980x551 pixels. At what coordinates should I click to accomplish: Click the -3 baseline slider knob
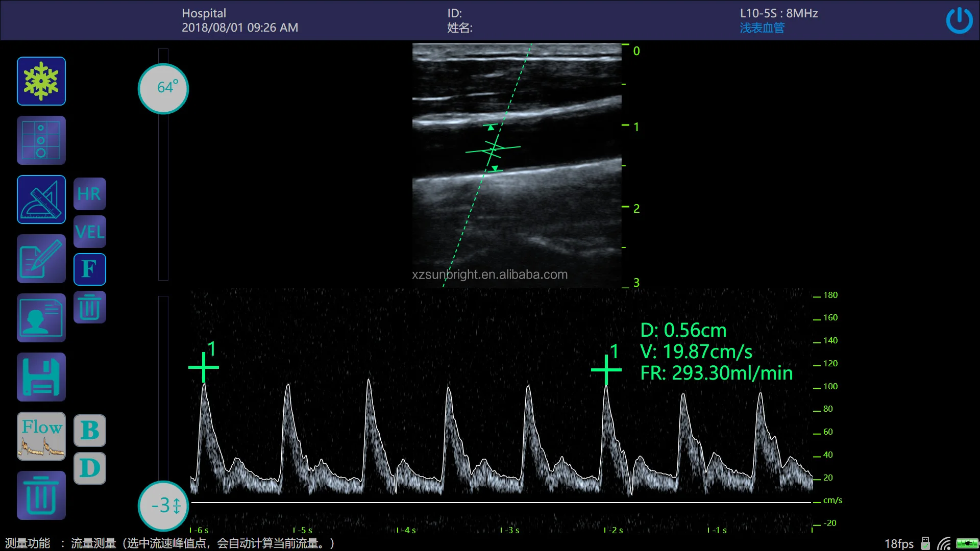pyautogui.click(x=163, y=506)
